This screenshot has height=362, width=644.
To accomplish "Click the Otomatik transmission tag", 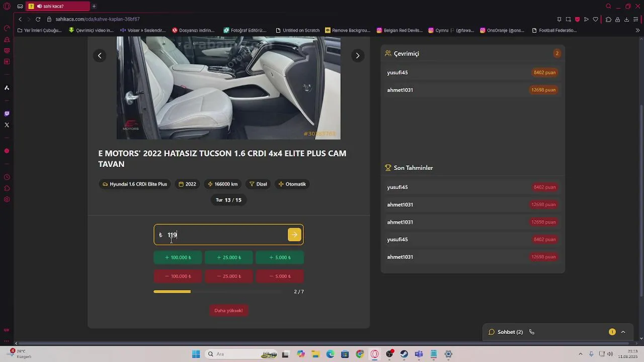I will [292, 184].
